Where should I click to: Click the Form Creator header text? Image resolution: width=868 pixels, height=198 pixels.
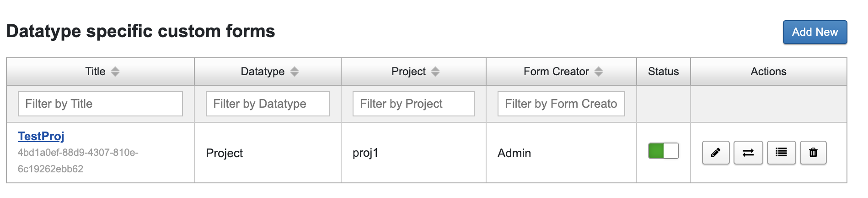coord(556,71)
